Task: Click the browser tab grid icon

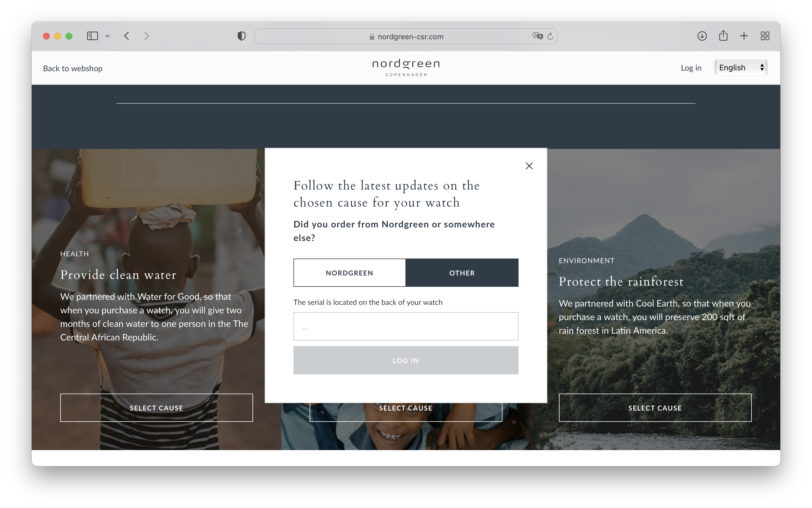Action: 766,36
